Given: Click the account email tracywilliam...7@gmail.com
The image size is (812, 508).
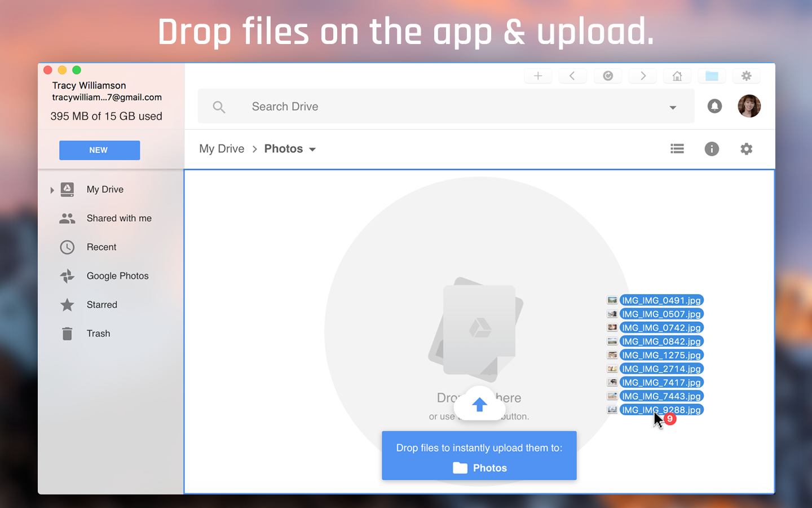Looking at the screenshot, I should coord(107,98).
